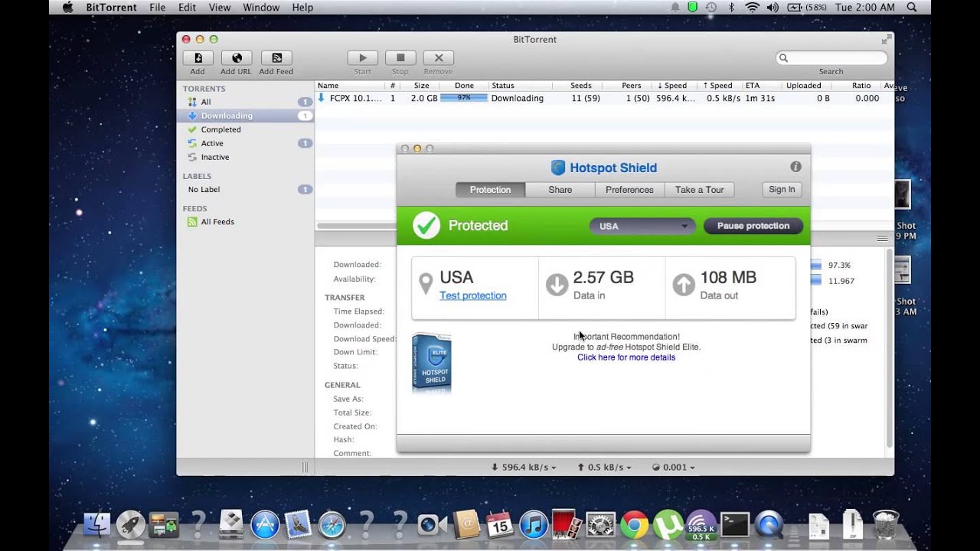Sort by the ETA column header
980x551 pixels.
752,86
